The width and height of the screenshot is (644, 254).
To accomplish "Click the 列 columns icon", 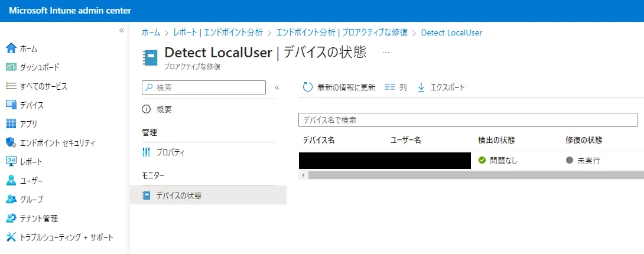I will 390,87.
